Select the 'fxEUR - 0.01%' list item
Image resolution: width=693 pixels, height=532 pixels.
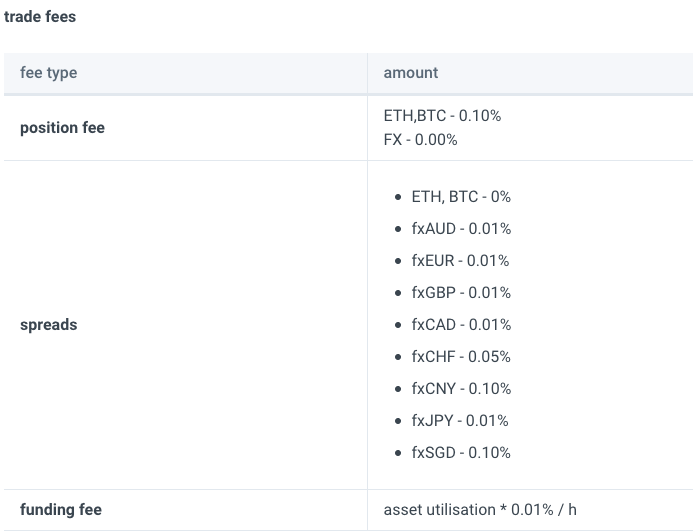[x=460, y=261]
